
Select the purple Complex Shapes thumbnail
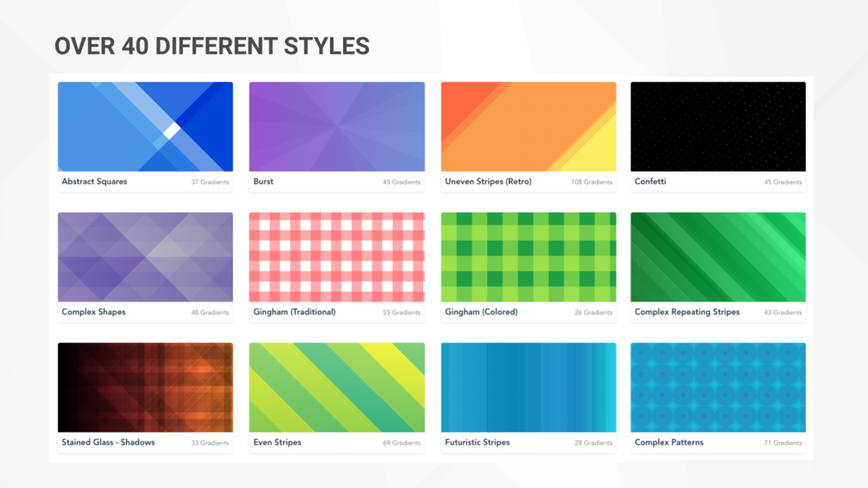click(x=145, y=257)
